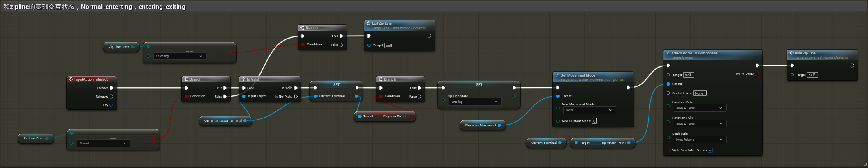Click the Character Movement variable output pin
This screenshot has height=168, width=868.
499,125
